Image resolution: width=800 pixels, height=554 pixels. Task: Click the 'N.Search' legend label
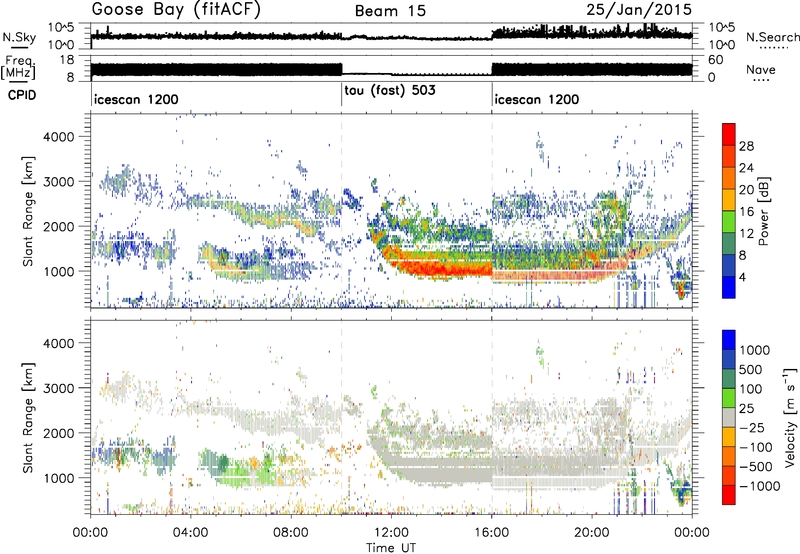772,37
